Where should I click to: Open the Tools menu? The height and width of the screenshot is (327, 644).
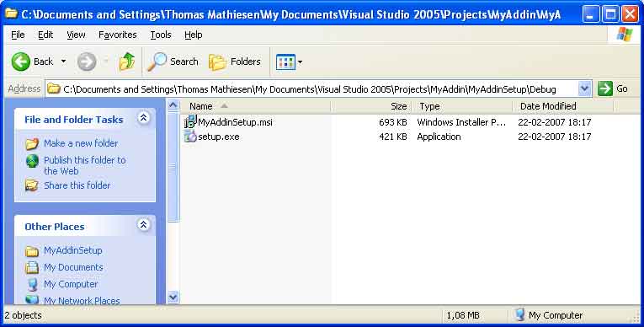161,35
